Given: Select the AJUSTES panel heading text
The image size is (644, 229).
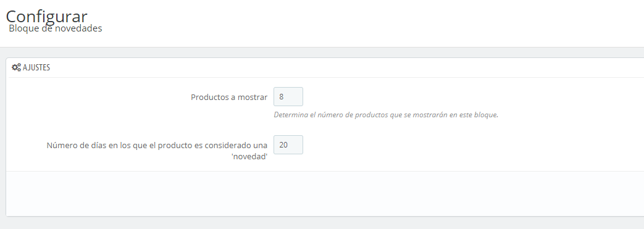Looking at the screenshot, I should pyautogui.click(x=36, y=68).
